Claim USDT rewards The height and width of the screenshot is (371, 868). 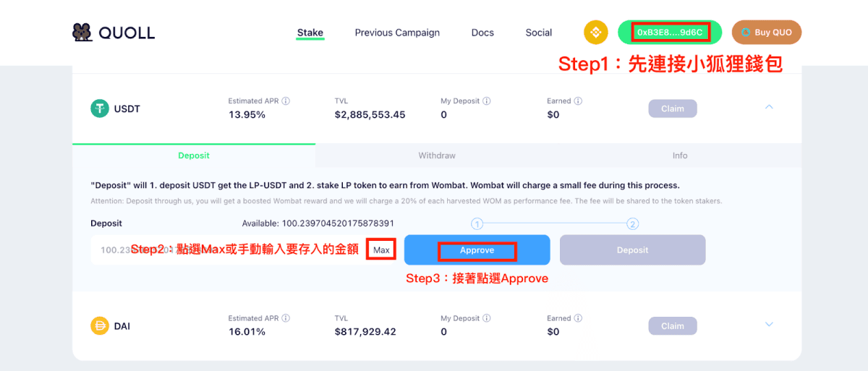point(673,108)
